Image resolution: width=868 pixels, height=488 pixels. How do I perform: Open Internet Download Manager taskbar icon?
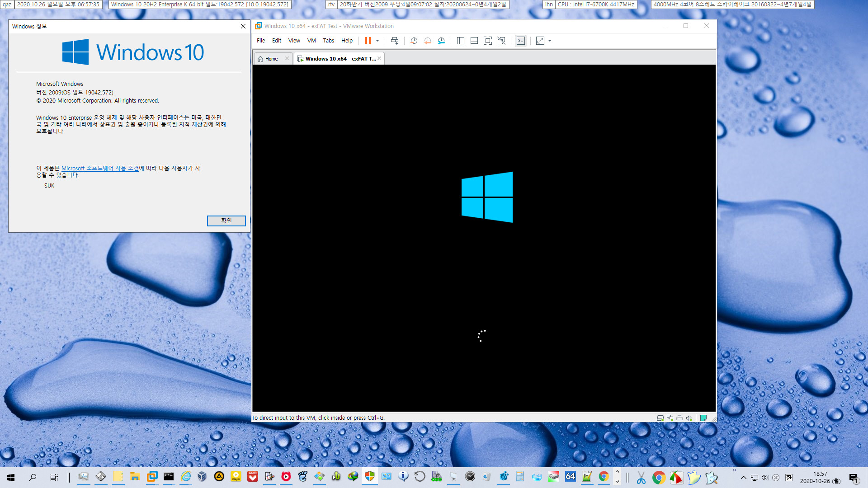tap(353, 476)
